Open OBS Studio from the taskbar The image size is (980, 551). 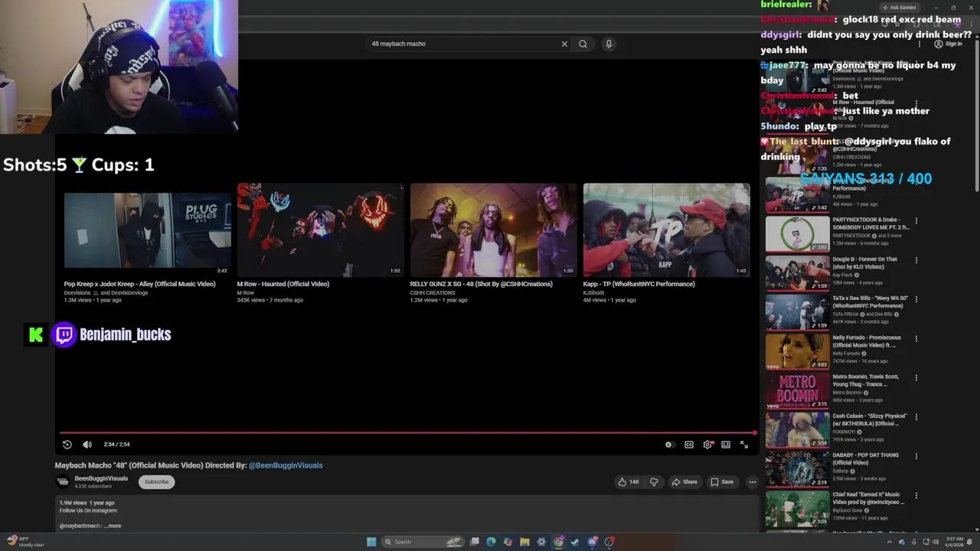(x=609, y=542)
